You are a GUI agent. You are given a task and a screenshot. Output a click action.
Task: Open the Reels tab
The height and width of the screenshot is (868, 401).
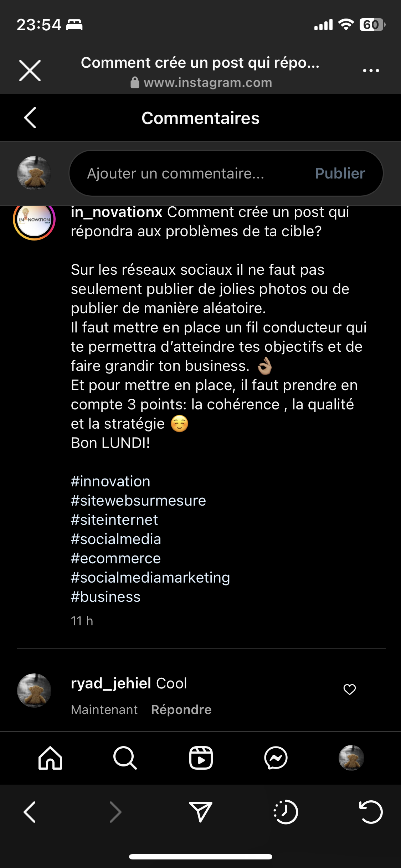pyautogui.click(x=201, y=758)
